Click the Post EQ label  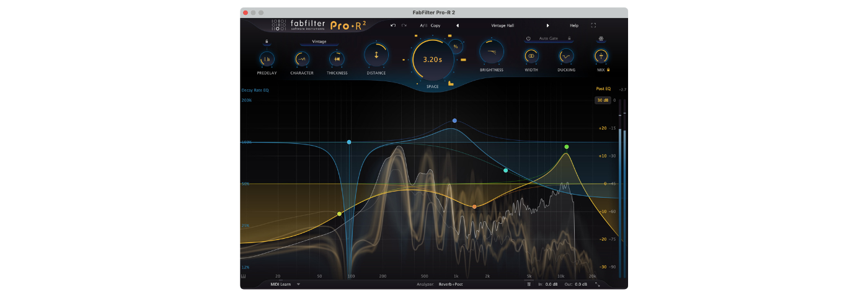pos(603,89)
